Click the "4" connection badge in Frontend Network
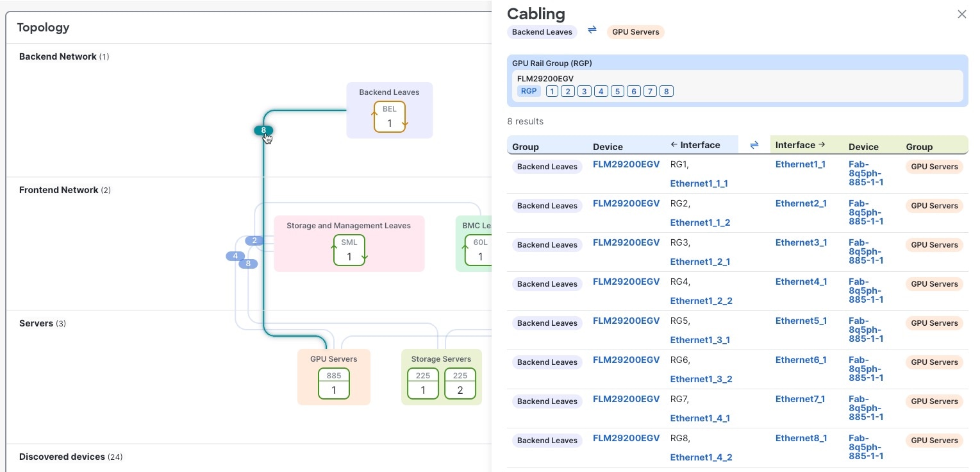The image size is (980, 472). click(235, 256)
